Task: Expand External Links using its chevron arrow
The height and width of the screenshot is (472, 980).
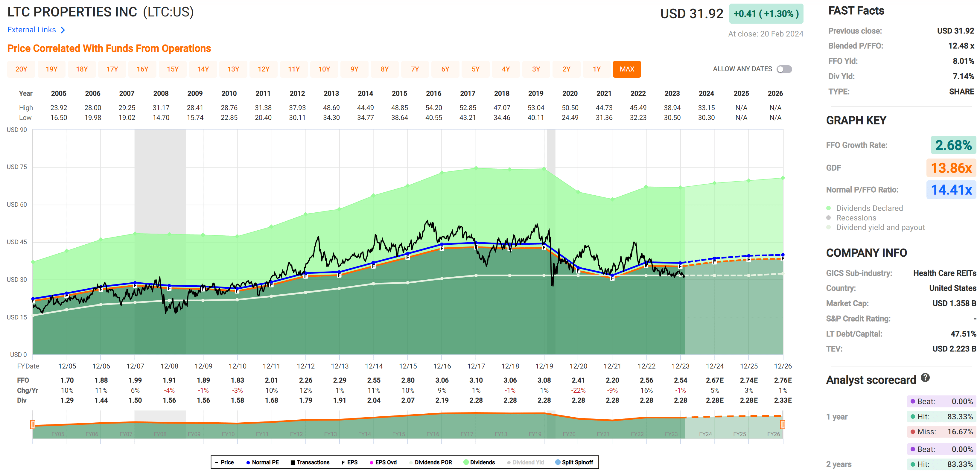Action: point(63,29)
